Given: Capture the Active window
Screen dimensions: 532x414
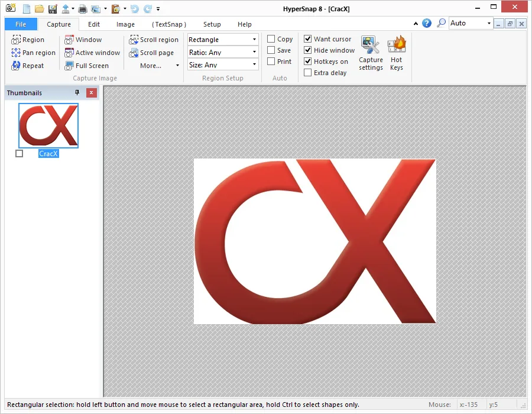Looking at the screenshot, I should point(92,53).
